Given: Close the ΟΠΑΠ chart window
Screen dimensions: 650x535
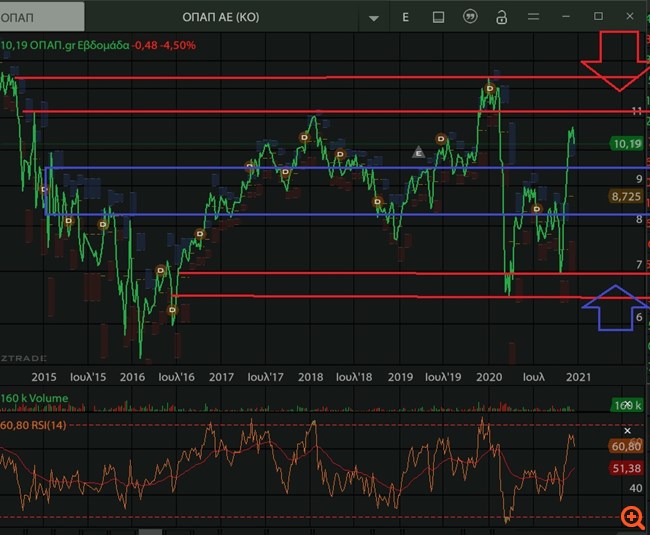Looking at the screenshot, I should (630, 16).
